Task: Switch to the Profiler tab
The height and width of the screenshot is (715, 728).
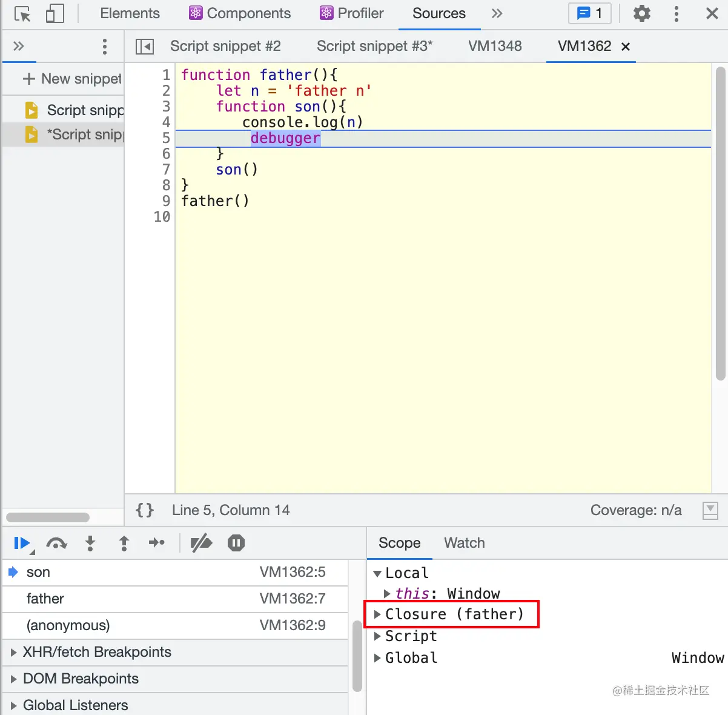Action: [x=352, y=13]
